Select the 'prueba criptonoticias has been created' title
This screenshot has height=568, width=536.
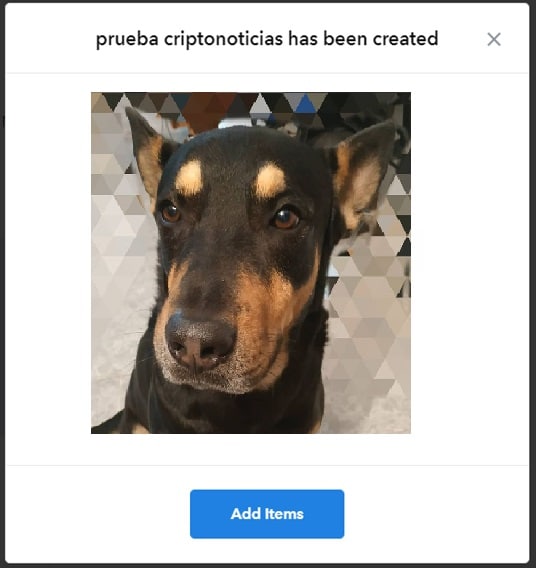tap(267, 39)
